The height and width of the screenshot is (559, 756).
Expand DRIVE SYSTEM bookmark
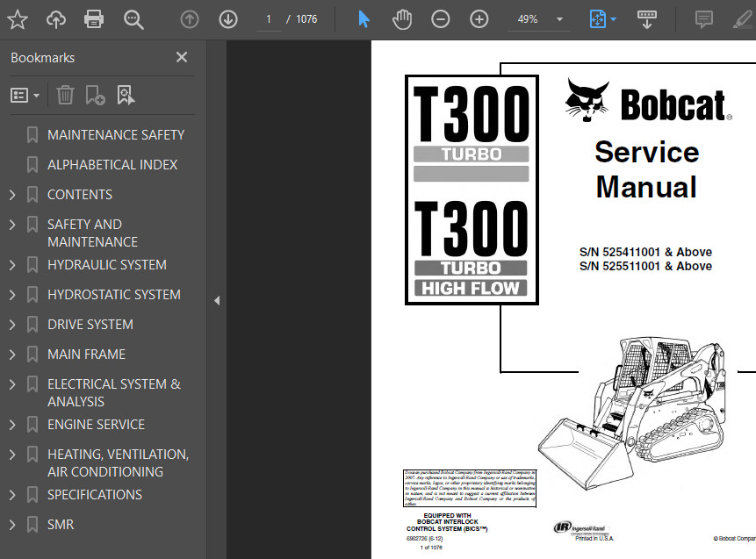click(12, 325)
